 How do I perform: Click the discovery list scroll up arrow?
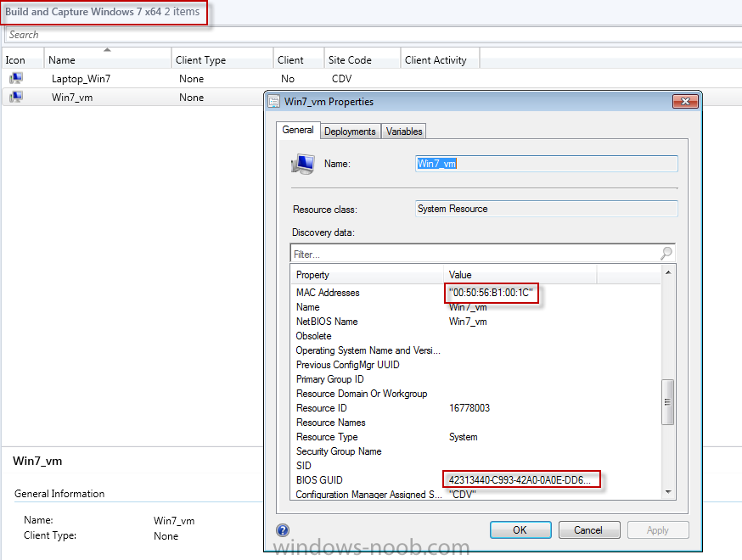click(668, 272)
